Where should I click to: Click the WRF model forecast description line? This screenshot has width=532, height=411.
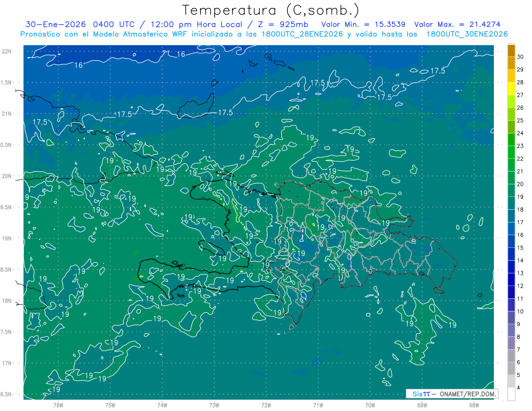264,34
